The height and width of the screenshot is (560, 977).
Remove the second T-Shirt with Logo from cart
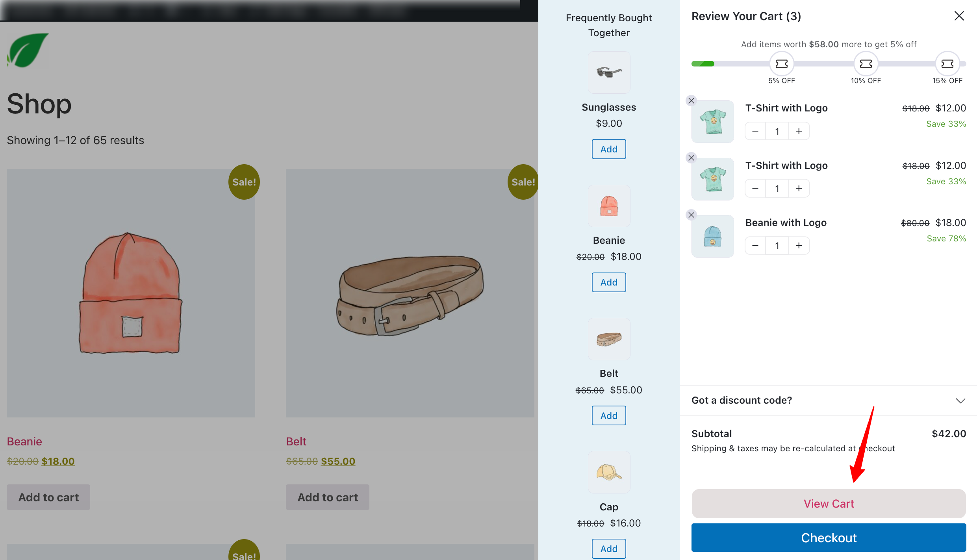pyautogui.click(x=691, y=158)
